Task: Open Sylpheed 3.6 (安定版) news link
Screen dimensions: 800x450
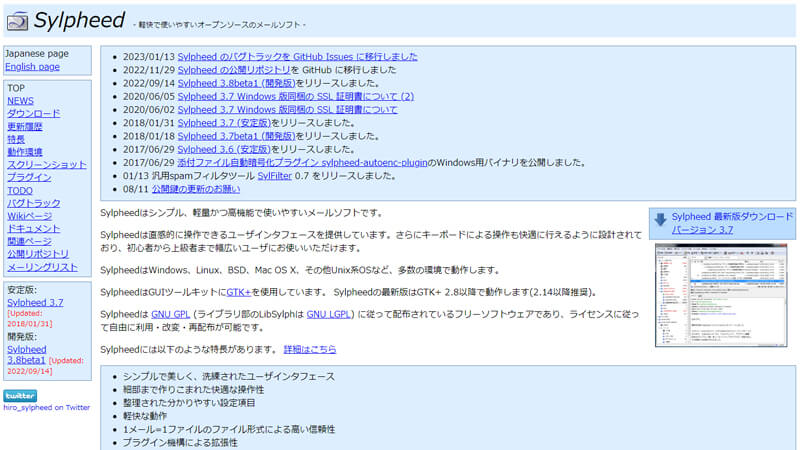Action: point(224,149)
